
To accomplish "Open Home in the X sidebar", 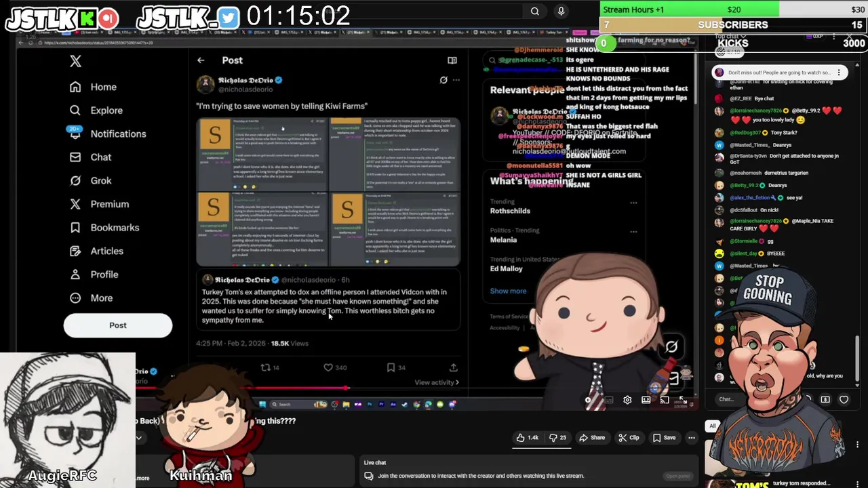I will [94, 87].
